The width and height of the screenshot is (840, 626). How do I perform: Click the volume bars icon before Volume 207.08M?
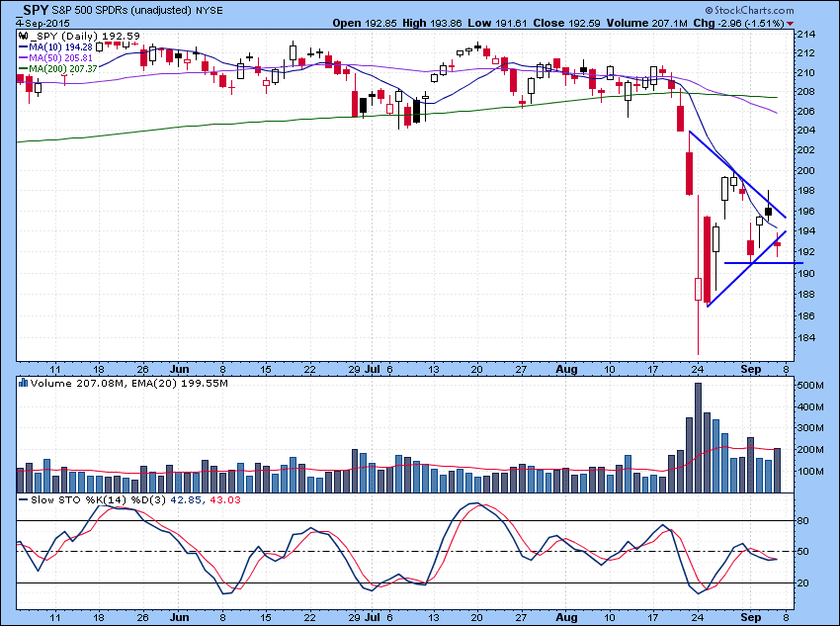pos(23,383)
